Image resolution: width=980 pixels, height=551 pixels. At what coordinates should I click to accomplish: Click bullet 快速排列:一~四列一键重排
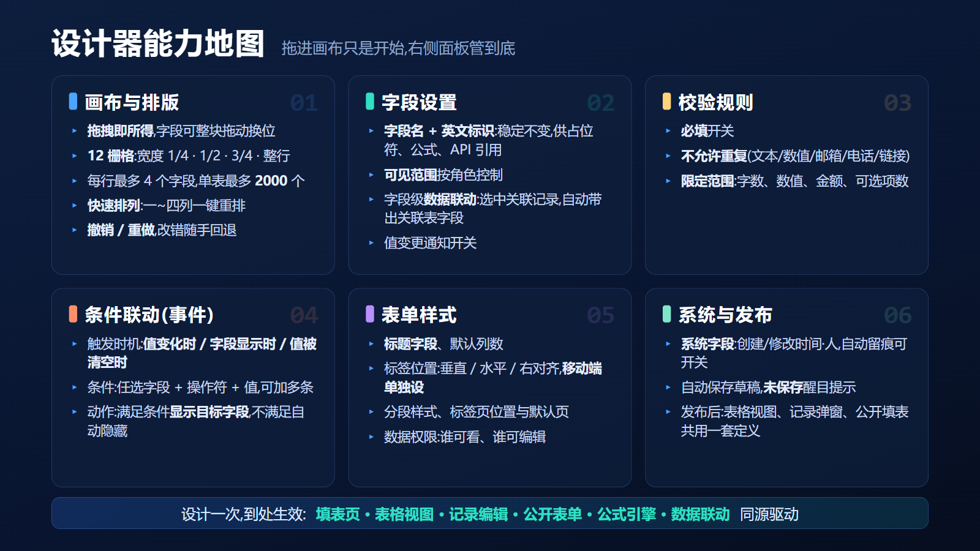166,206
